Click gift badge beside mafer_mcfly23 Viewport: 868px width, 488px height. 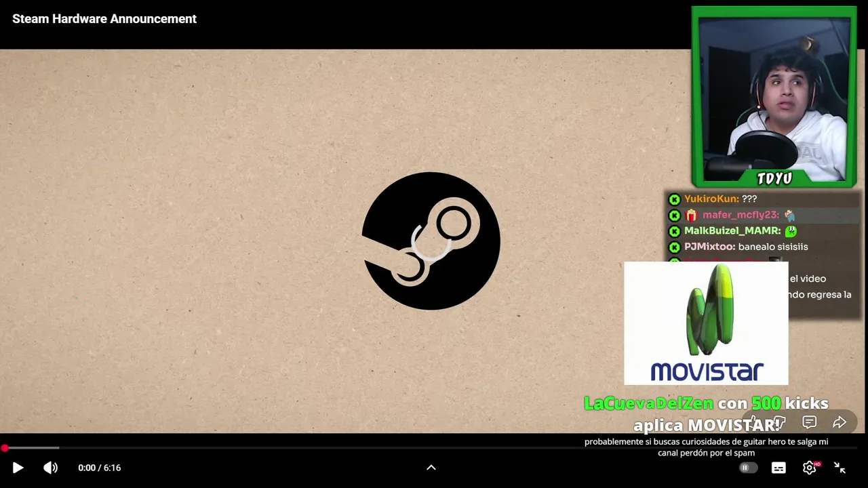691,215
